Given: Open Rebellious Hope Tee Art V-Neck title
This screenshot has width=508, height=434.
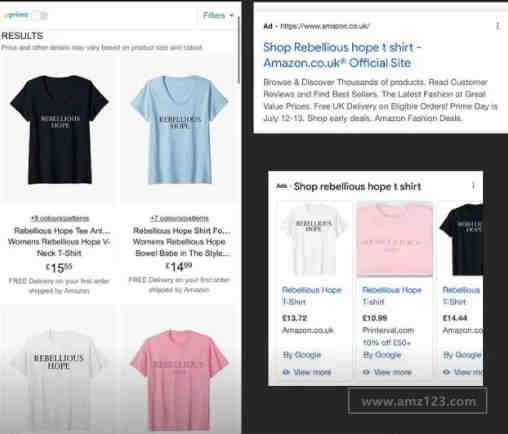Looking at the screenshot, I should click(59, 242).
